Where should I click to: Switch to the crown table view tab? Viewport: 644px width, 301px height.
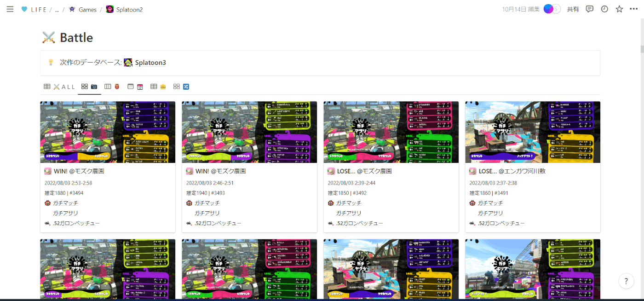click(158, 87)
